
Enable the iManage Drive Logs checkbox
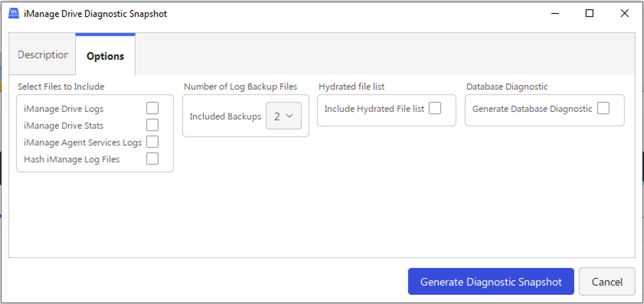152,108
